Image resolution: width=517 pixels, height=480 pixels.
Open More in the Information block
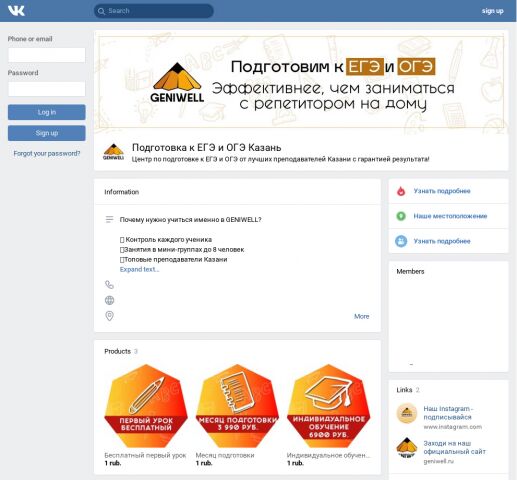point(361,316)
